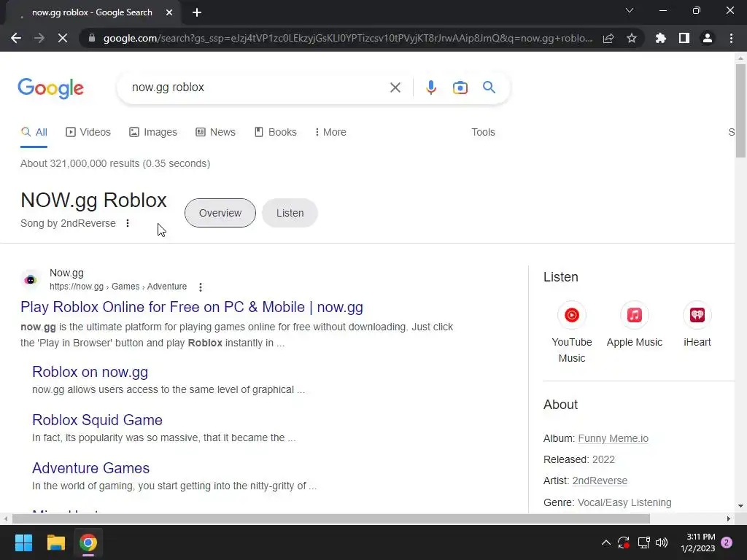This screenshot has width=747, height=560.
Task: Open the notifications badge showing 2
Action: click(727, 542)
